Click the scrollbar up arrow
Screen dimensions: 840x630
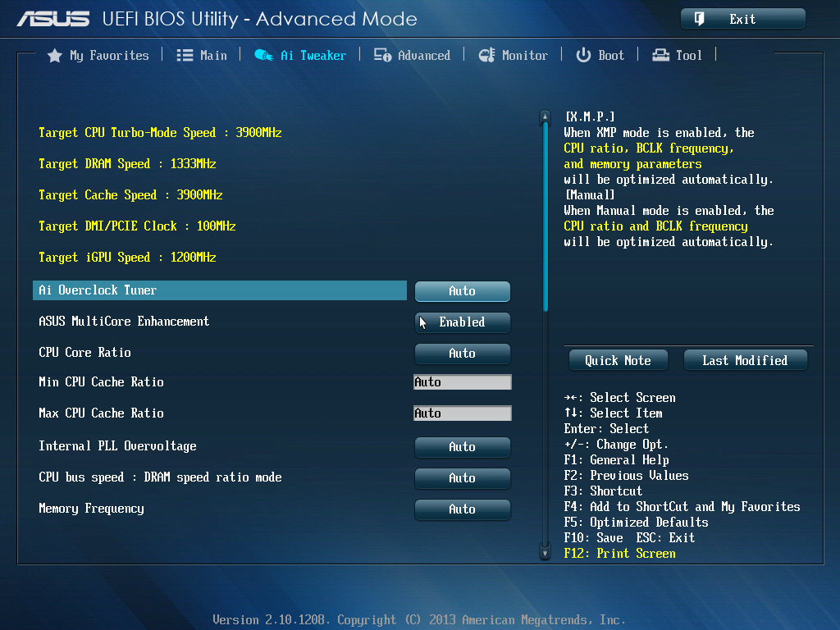[545, 116]
